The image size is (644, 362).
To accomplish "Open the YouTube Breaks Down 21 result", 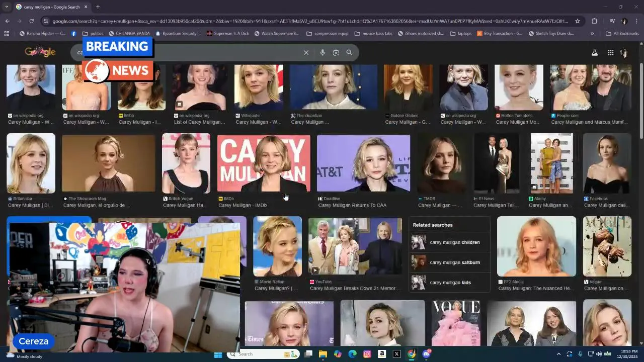I will [355, 246].
